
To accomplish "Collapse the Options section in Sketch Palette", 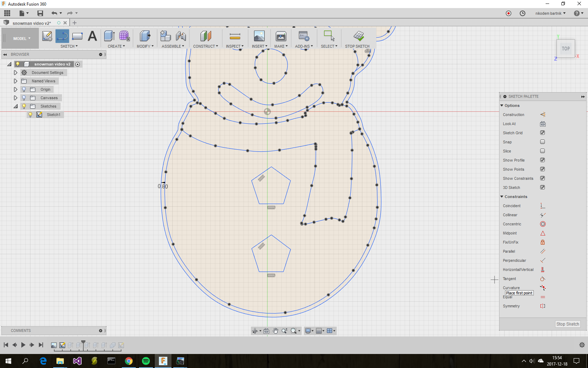I will [502, 105].
